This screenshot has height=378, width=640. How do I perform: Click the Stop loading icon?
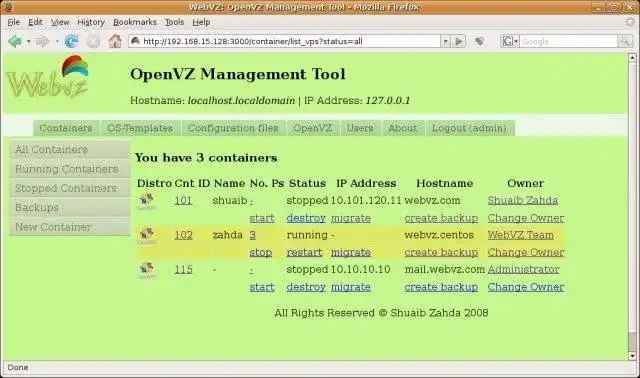(93, 41)
